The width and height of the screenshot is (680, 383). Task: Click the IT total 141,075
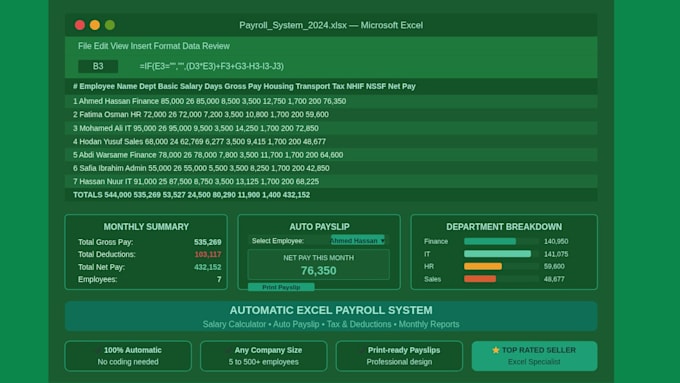[x=556, y=254]
